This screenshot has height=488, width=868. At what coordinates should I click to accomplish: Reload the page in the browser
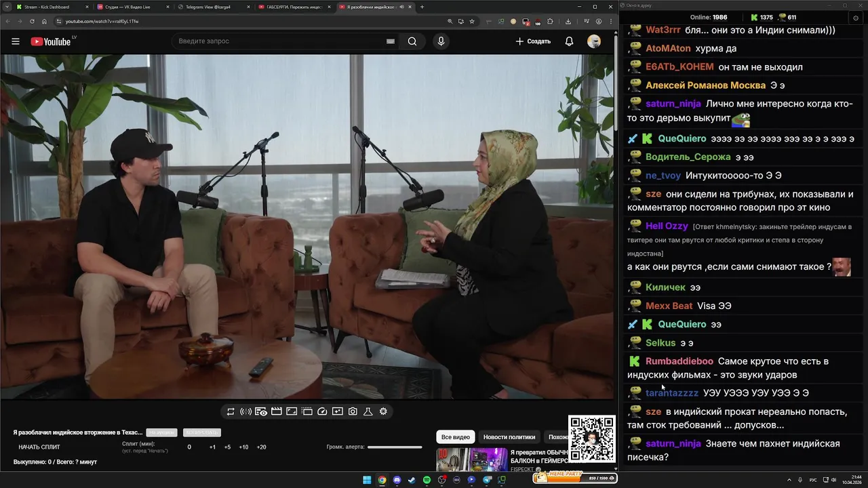(32, 21)
